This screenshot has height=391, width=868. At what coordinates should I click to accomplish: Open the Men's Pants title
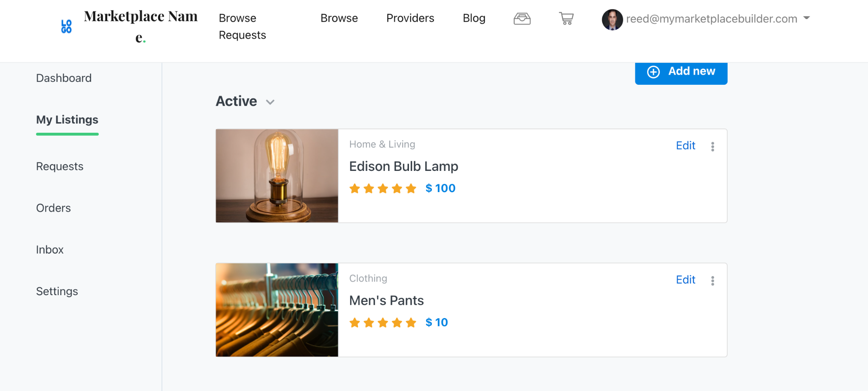click(x=386, y=300)
